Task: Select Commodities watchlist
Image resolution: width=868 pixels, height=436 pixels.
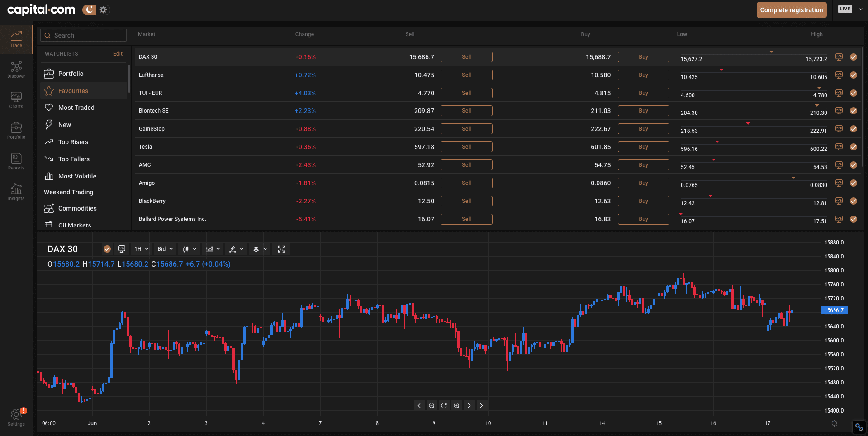Action: 84,208
